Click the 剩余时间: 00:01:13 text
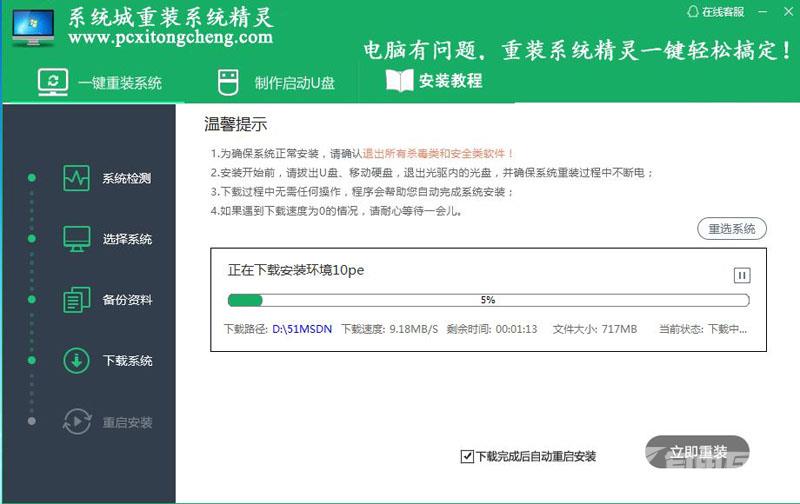The width and height of the screenshot is (800, 504). point(492,329)
